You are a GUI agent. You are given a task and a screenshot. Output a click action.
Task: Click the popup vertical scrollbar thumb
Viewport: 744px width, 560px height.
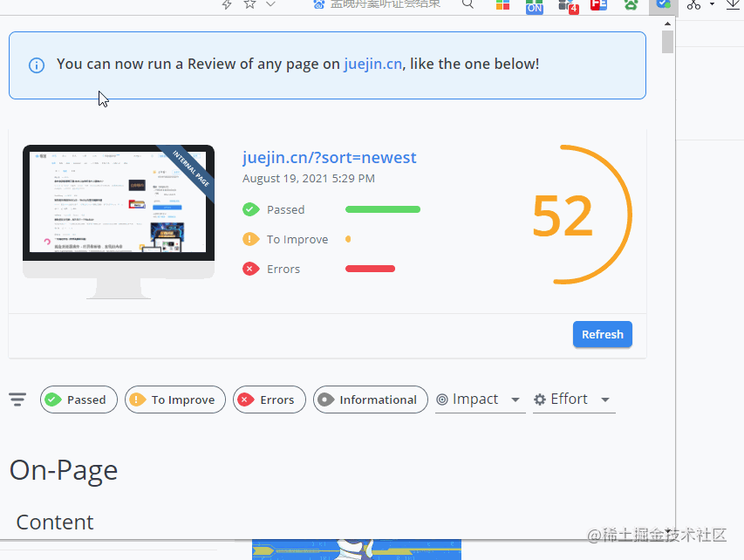point(667,42)
